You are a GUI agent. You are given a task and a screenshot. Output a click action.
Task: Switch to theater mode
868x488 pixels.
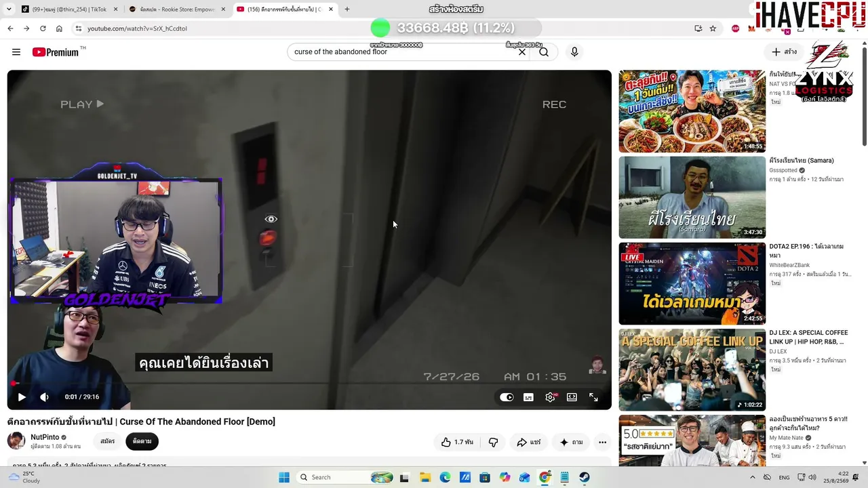pyautogui.click(x=572, y=397)
